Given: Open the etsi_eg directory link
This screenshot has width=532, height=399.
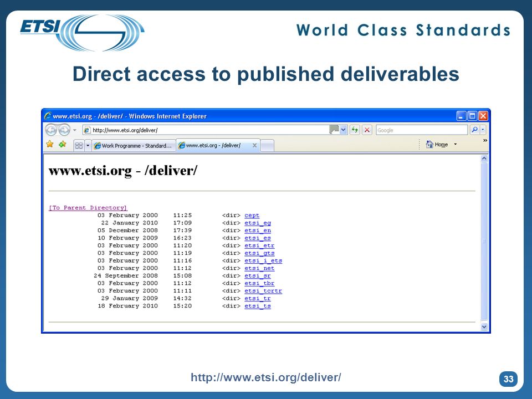Looking at the screenshot, I should click(258, 223).
